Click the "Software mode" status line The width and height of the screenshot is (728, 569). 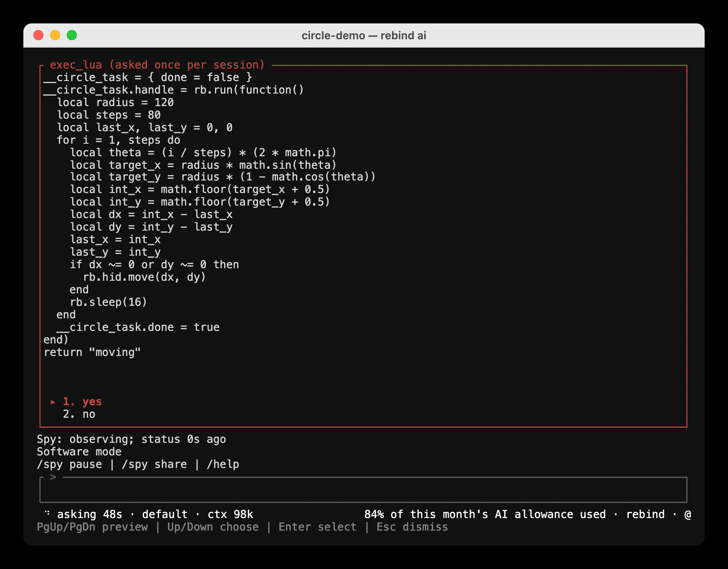79,452
